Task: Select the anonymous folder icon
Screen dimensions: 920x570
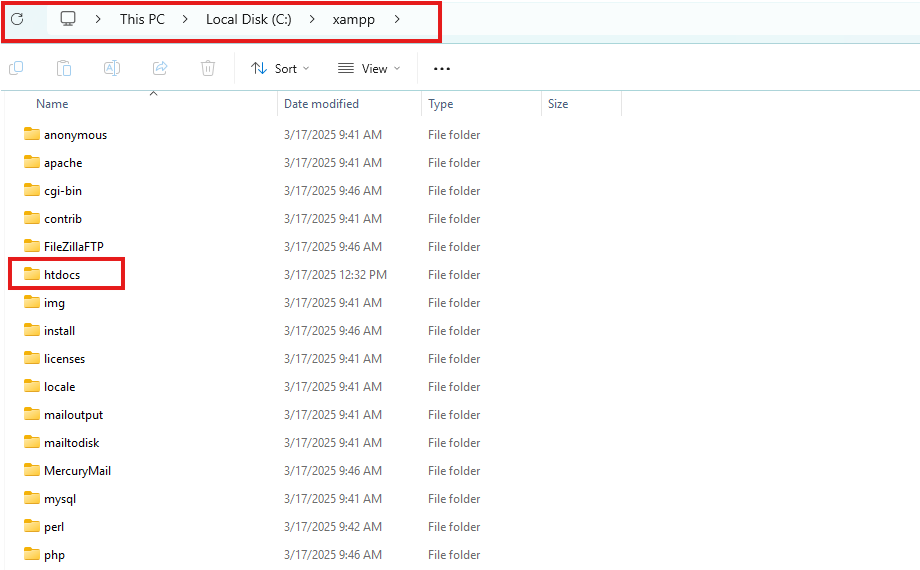Action: click(x=32, y=134)
